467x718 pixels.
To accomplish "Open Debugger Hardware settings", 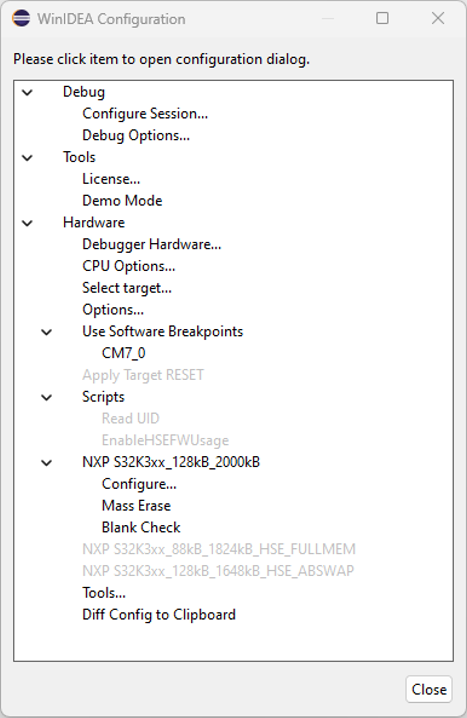I will [152, 245].
